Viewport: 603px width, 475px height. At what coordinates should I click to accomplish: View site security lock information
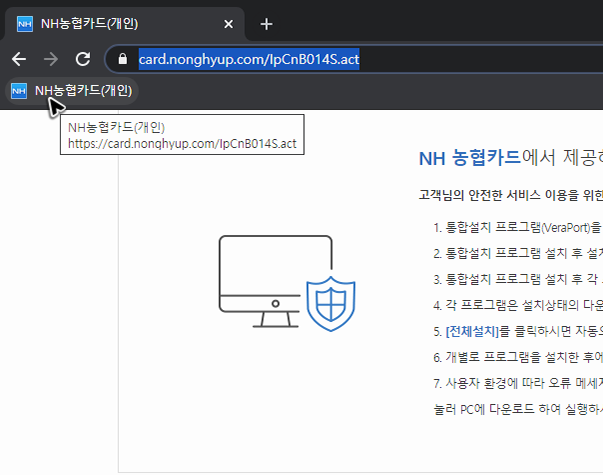(123, 59)
